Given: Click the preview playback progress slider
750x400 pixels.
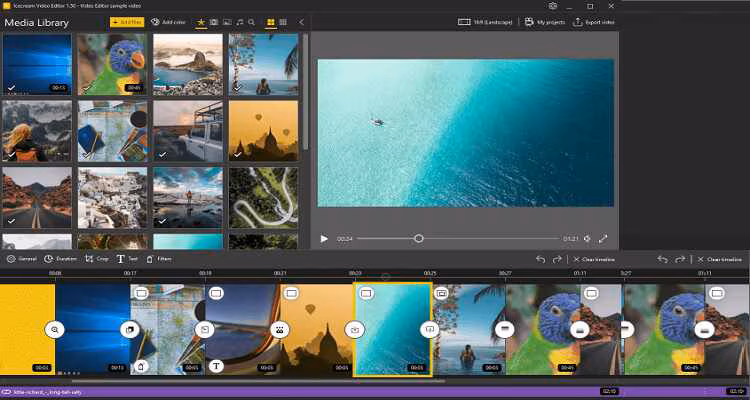Looking at the screenshot, I should [419, 238].
